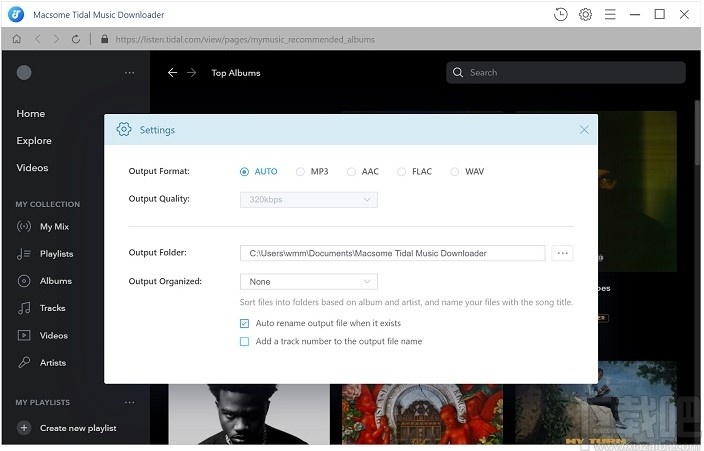Open Tracks label in collection
The height and width of the screenshot is (451, 704).
tap(53, 308)
